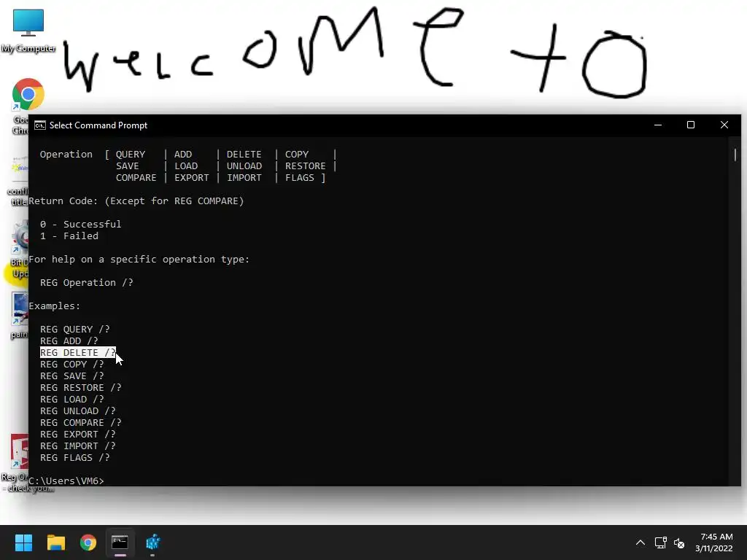Click the line 'REG COPY /?'
The image size is (747, 560).
pos(72,365)
